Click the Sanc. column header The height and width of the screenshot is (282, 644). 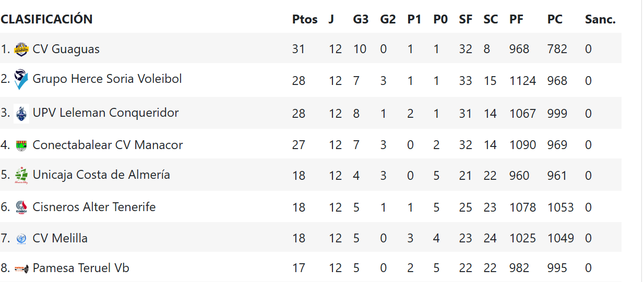tap(600, 19)
